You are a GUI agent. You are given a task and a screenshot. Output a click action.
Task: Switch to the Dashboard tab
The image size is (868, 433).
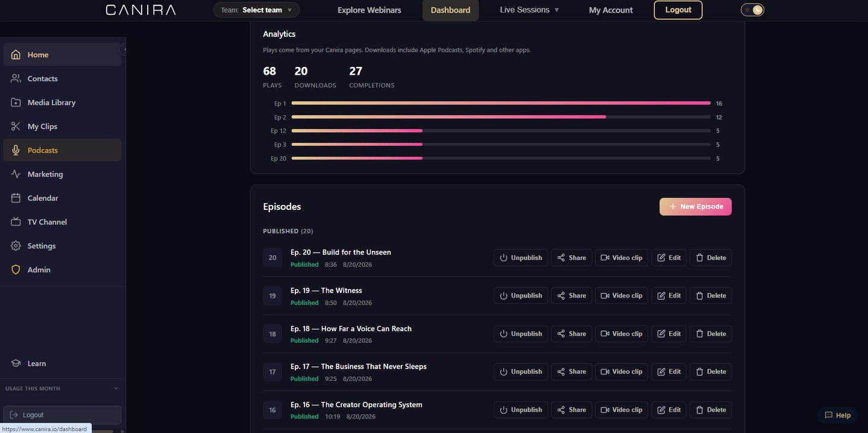(x=450, y=10)
